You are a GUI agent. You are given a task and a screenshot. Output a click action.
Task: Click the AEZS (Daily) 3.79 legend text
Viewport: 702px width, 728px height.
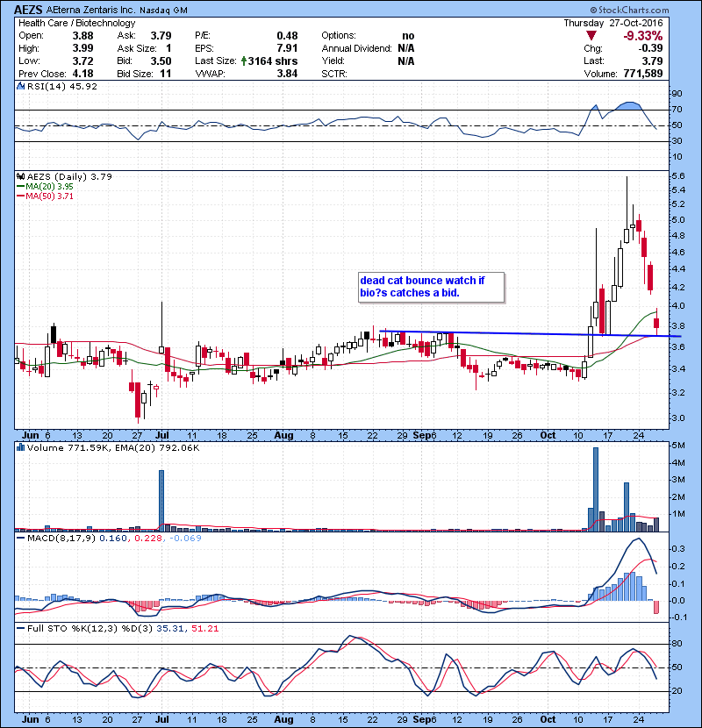click(x=69, y=176)
